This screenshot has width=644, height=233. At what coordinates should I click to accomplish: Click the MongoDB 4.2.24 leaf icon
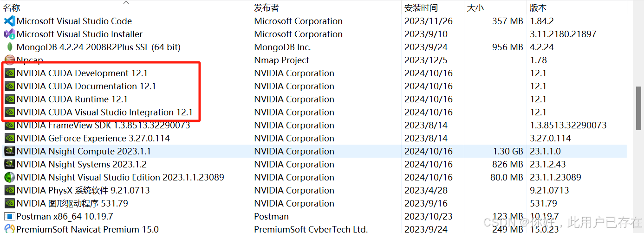click(x=9, y=47)
